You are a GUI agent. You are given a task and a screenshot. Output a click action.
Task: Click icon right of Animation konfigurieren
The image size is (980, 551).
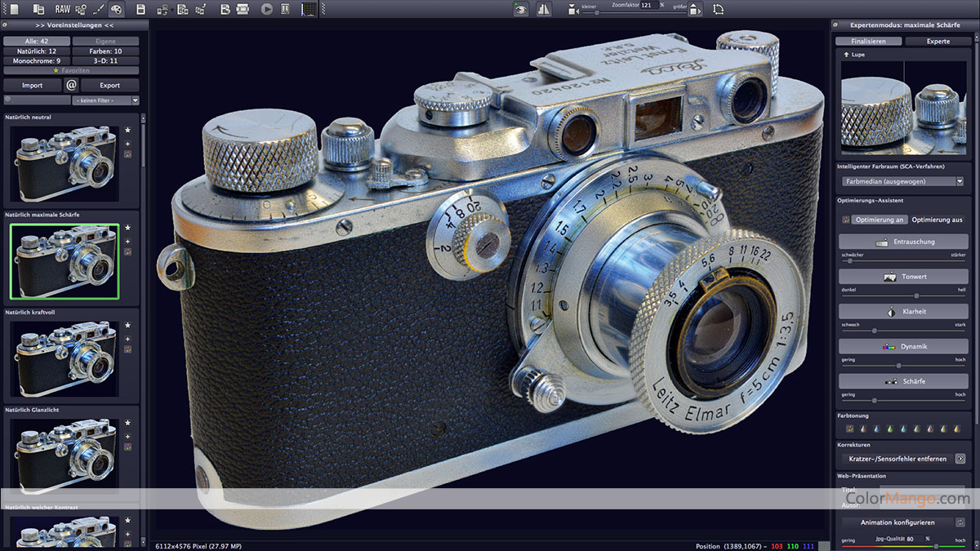click(960, 522)
